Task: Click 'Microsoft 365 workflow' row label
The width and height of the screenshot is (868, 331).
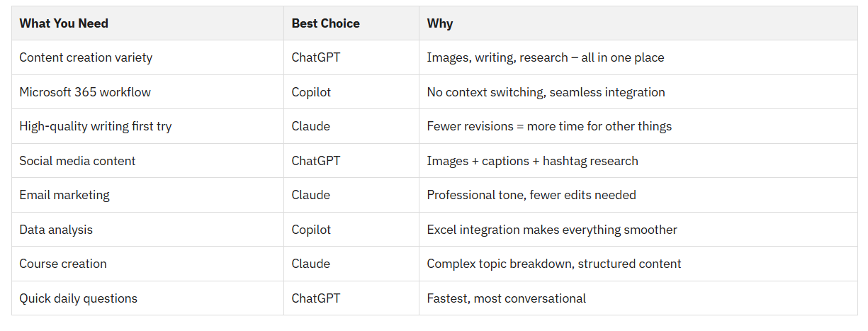Action: tap(85, 92)
